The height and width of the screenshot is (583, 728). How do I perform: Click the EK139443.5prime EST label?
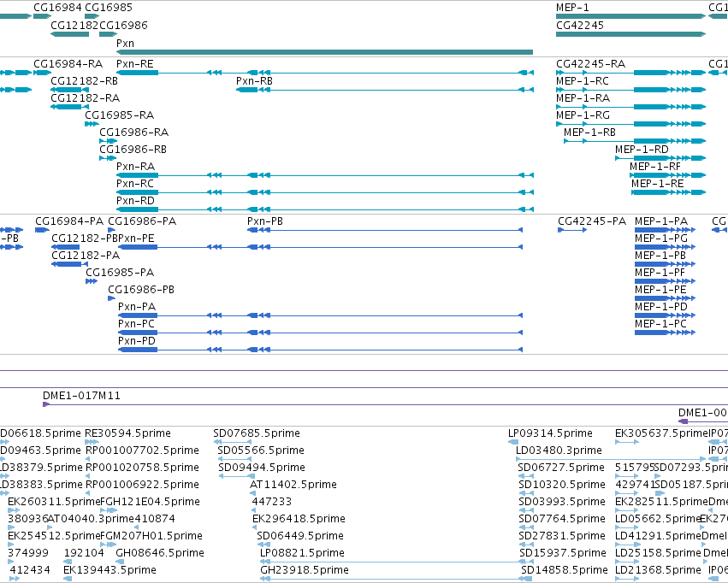coord(109,570)
